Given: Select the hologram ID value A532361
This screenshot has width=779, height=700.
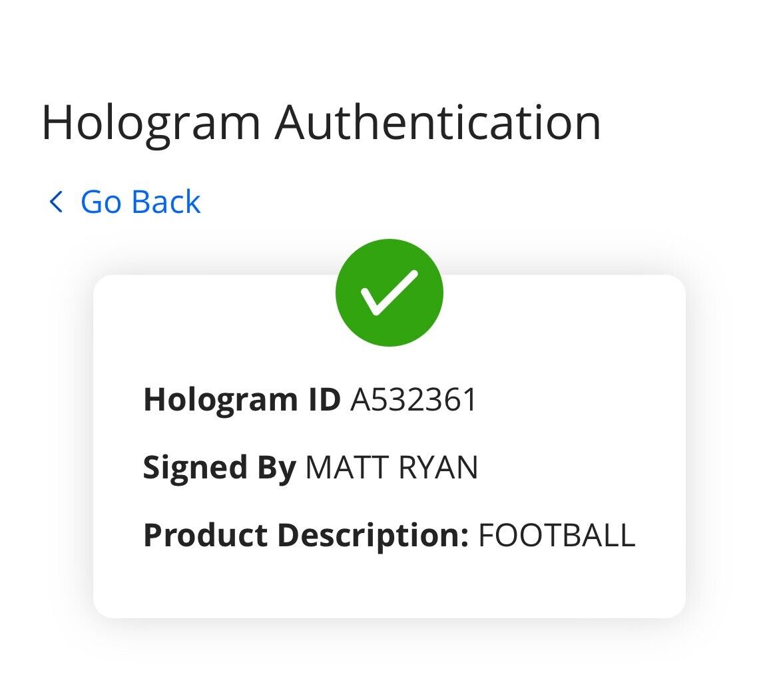Looking at the screenshot, I should [x=413, y=400].
